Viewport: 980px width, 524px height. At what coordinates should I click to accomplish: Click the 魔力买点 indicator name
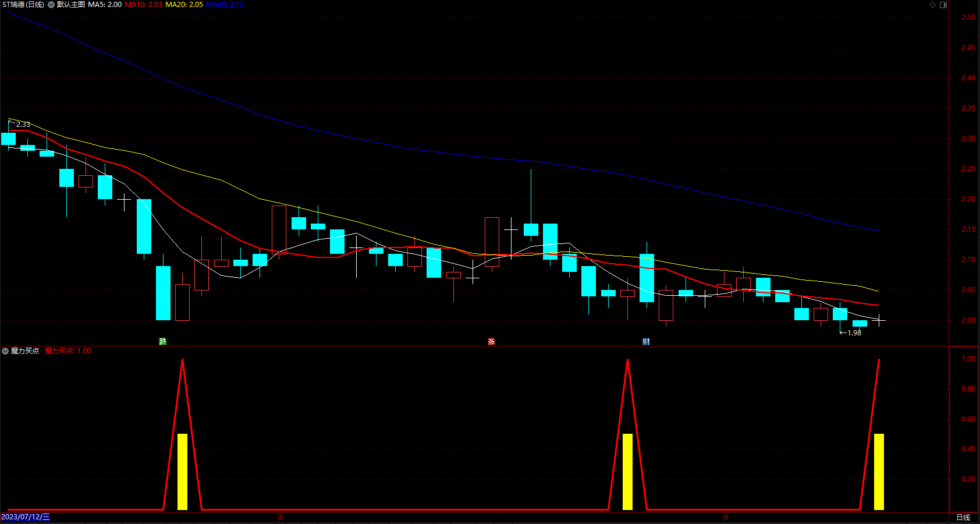(x=25, y=351)
